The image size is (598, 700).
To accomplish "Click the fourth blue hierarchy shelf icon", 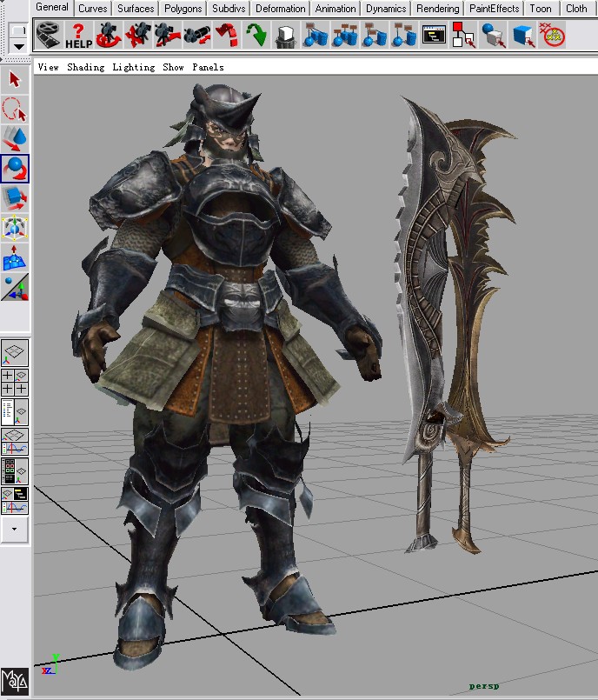I will pyautogui.click(x=404, y=35).
